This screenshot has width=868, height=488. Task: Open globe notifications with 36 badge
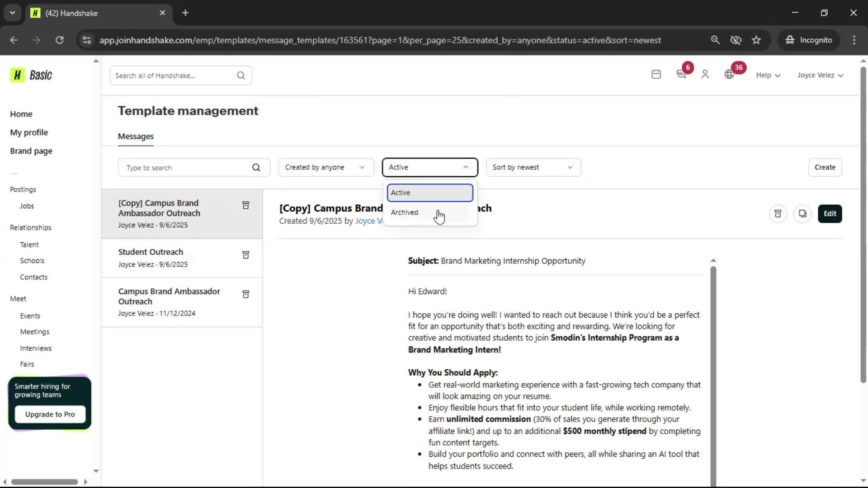click(729, 75)
